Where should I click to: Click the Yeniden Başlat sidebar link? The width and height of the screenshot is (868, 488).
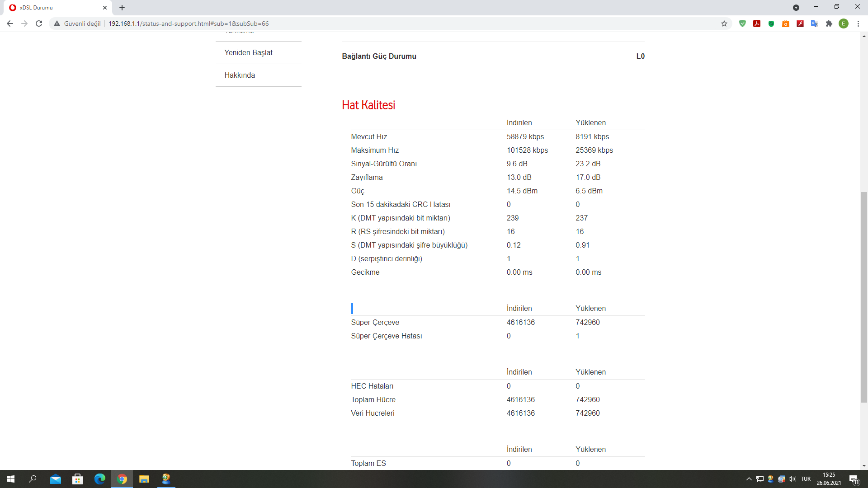(x=248, y=52)
